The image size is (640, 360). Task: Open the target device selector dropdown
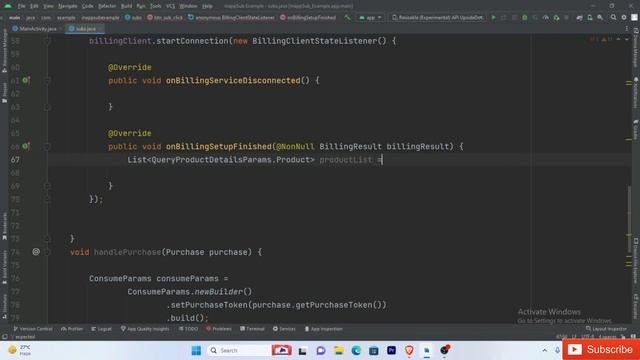tap(437, 18)
